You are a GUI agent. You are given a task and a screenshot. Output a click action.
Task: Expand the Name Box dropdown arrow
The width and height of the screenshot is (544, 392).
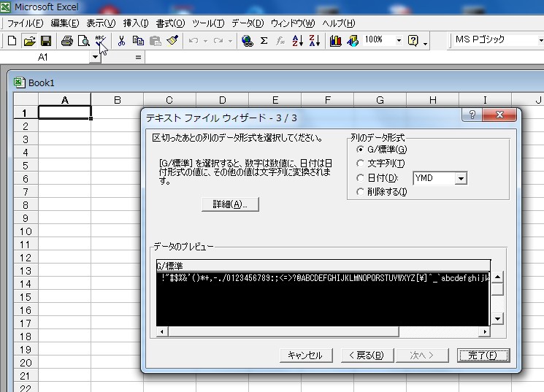[95, 57]
